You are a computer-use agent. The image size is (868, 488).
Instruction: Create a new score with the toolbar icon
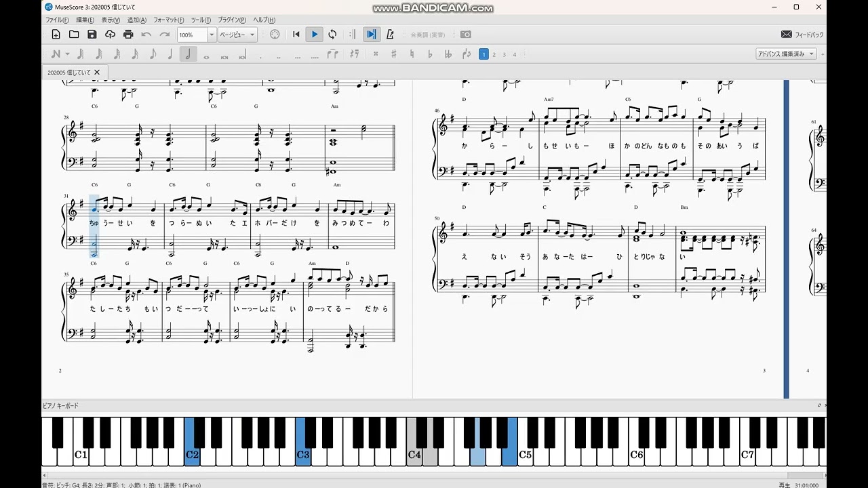click(x=56, y=34)
